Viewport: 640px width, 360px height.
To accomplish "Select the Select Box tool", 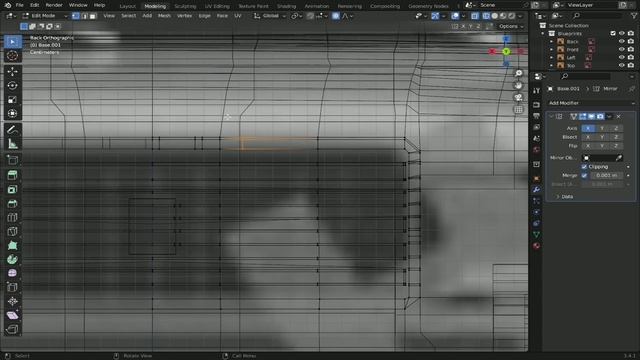I will [x=13, y=42].
